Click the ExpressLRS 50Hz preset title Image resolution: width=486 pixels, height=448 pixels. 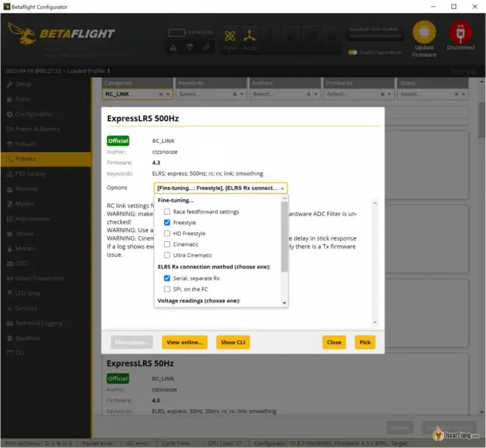tap(140, 363)
